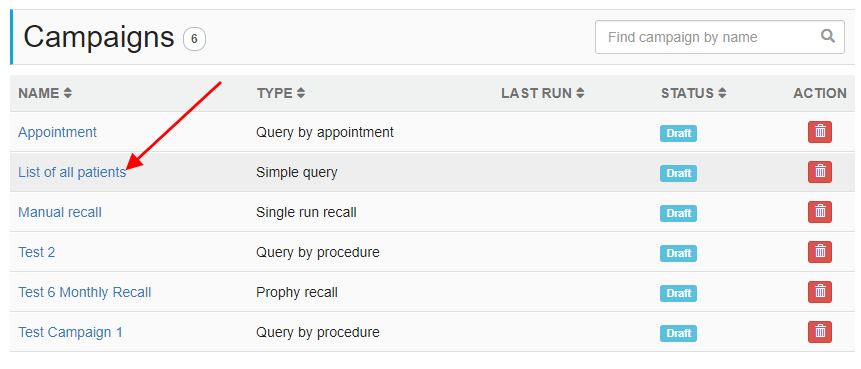The width and height of the screenshot is (861, 369).
Task: Click the trash icon in the Test 2 row
Action: pos(820,253)
